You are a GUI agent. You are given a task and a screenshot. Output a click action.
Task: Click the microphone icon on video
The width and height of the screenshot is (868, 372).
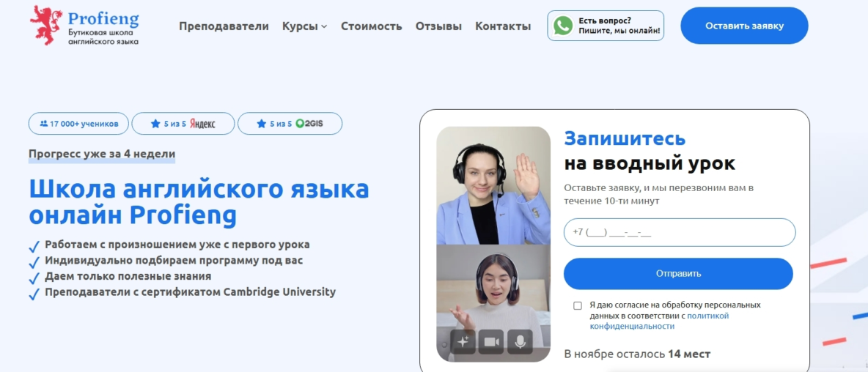pos(520,341)
